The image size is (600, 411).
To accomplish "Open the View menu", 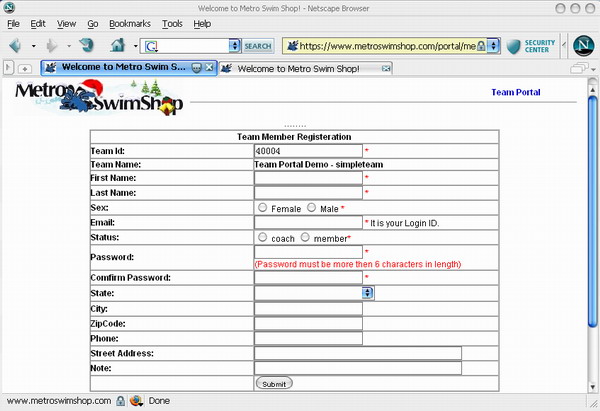I will (67, 24).
